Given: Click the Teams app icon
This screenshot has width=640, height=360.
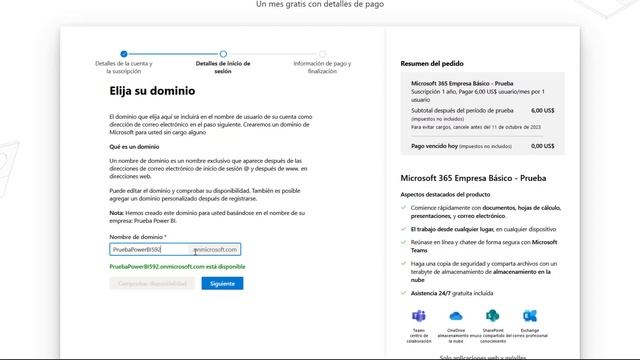Looking at the screenshot, I should point(419,316).
